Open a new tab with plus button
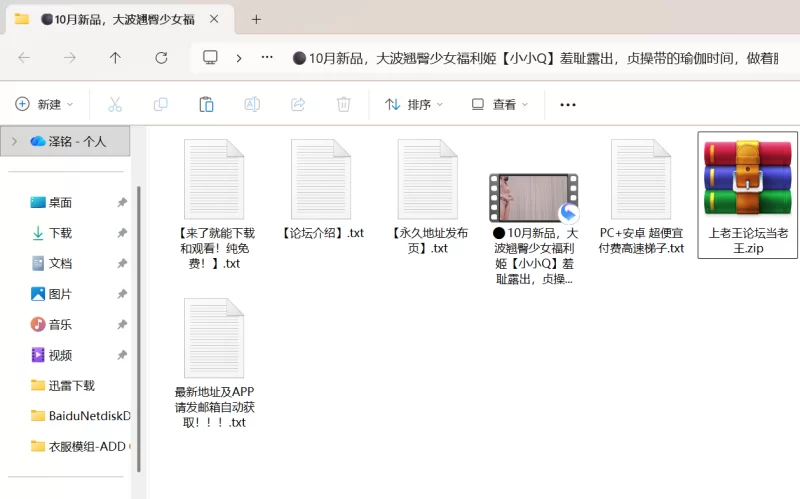Screen dimensions: 800x499 click(256, 19)
